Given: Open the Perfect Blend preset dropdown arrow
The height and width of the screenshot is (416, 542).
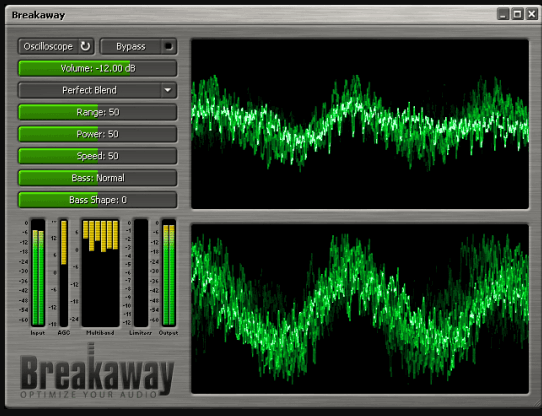Looking at the screenshot, I should (x=168, y=90).
